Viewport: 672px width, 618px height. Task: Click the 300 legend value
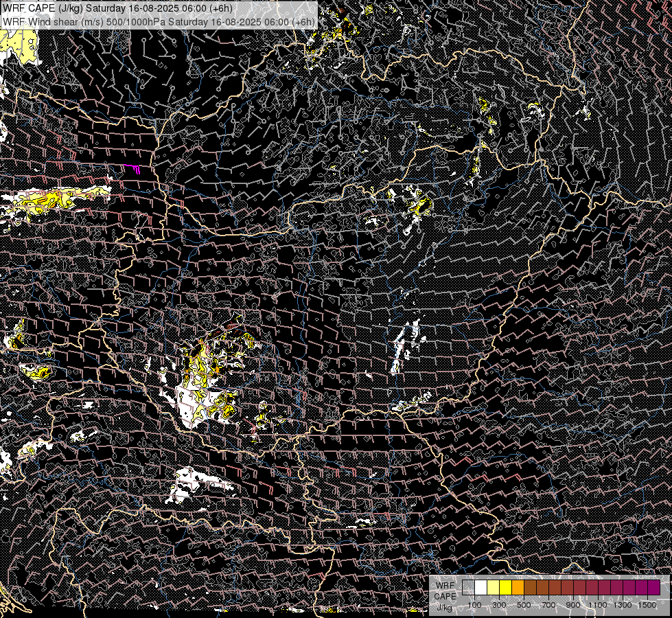499,605
